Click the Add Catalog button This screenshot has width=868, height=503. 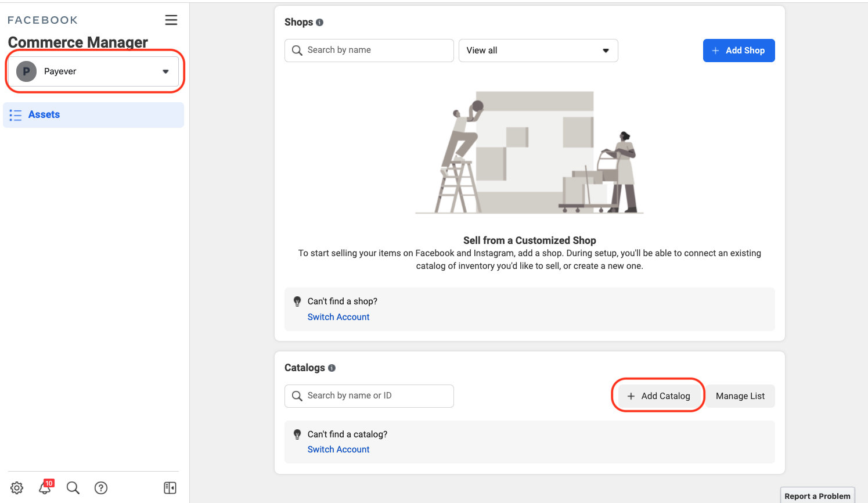pyautogui.click(x=658, y=396)
